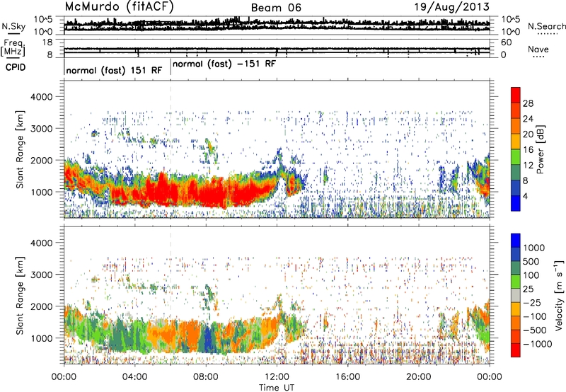This screenshot has height=392, width=566.
Task: Click the 'McMurdo (fitACF)' title text
Action: coord(119,7)
